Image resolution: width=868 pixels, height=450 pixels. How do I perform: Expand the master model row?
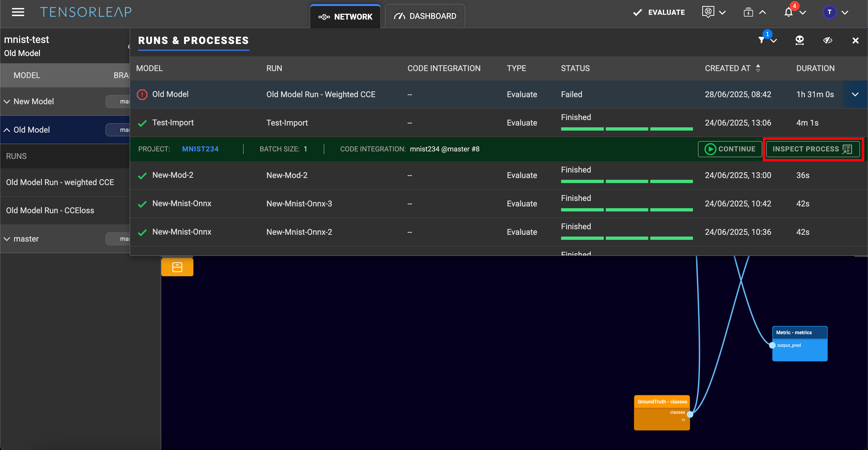point(7,239)
